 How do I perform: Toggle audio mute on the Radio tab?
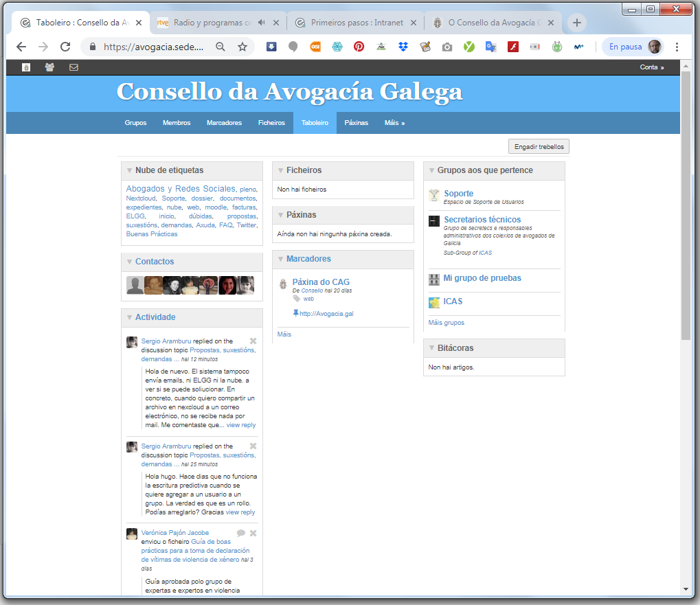coord(262,23)
